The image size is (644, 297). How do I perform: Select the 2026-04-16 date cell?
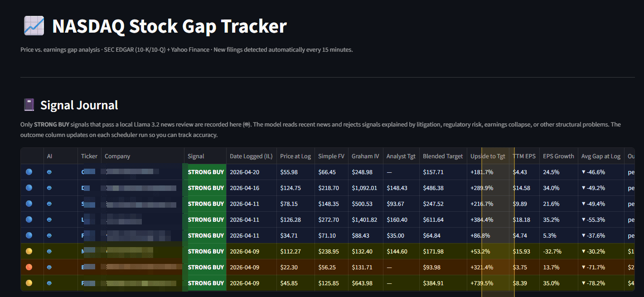click(251, 188)
